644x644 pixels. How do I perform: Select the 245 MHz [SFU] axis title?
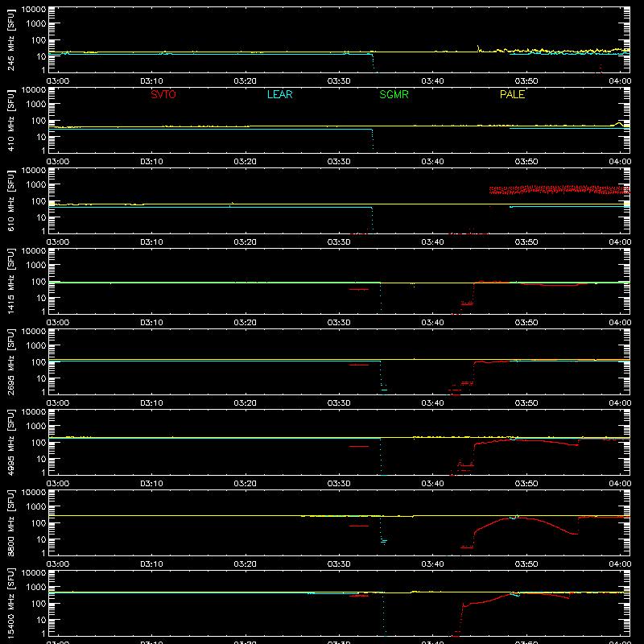click(11, 39)
